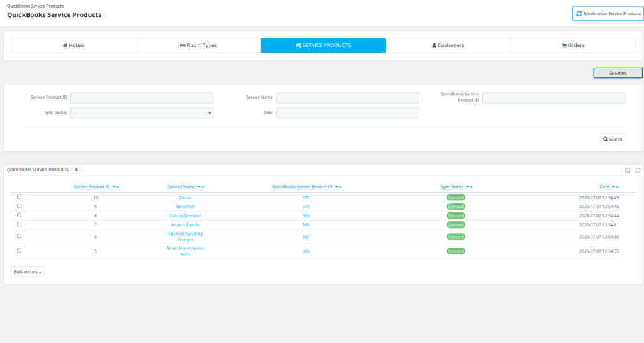
Task: Switch to the Room Types tab
Action: tap(198, 45)
